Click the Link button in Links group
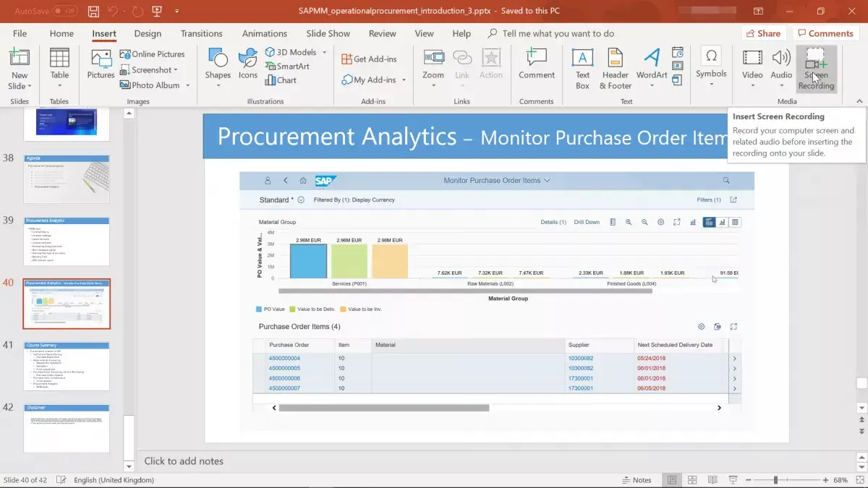 click(462, 65)
